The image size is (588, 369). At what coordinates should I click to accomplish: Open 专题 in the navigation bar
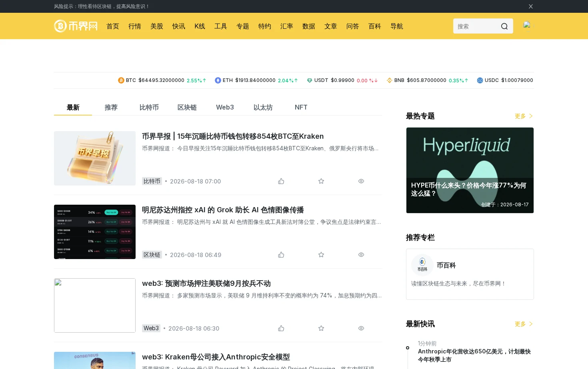pos(243,26)
